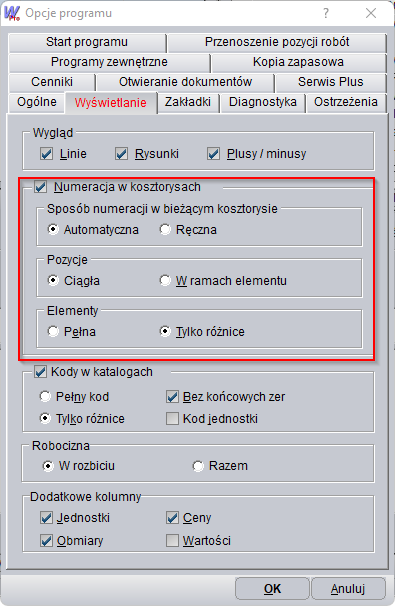This screenshot has height=606, width=395.
Task: Close the Opcje programu dialog
Action: coord(371,13)
